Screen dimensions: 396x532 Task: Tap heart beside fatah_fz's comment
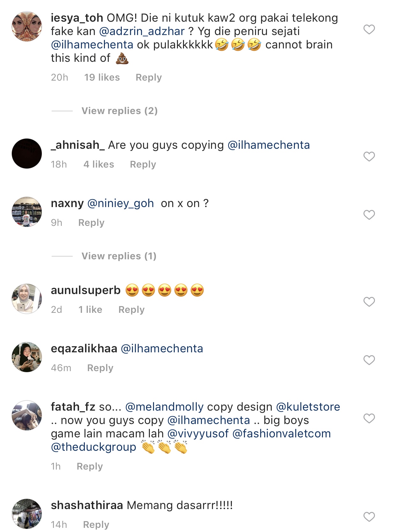click(x=369, y=418)
